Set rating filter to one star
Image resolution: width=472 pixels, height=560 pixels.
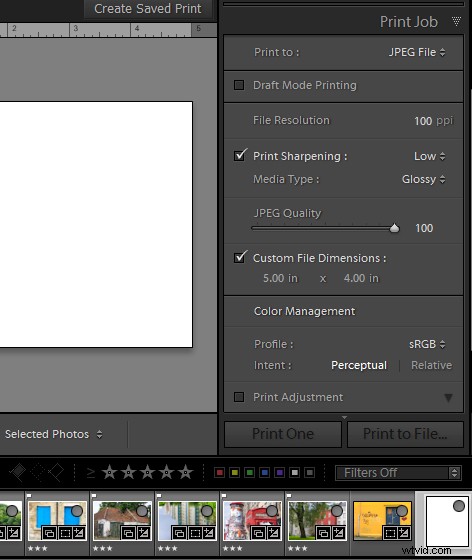coord(110,472)
